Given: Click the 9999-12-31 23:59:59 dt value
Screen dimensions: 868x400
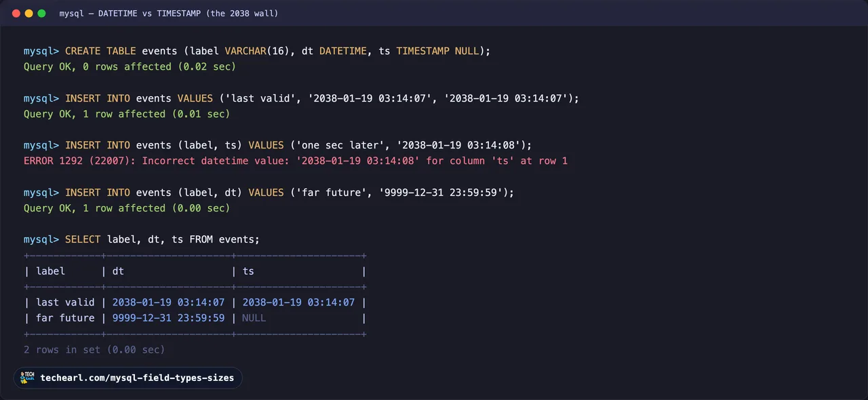Looking at the screenshot, I should click(168, 318).
